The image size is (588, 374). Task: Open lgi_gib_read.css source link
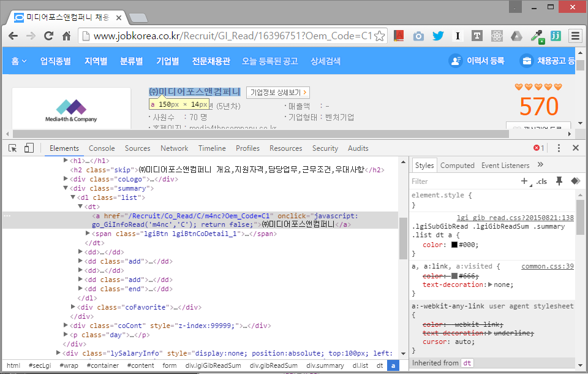pos(515,218)
